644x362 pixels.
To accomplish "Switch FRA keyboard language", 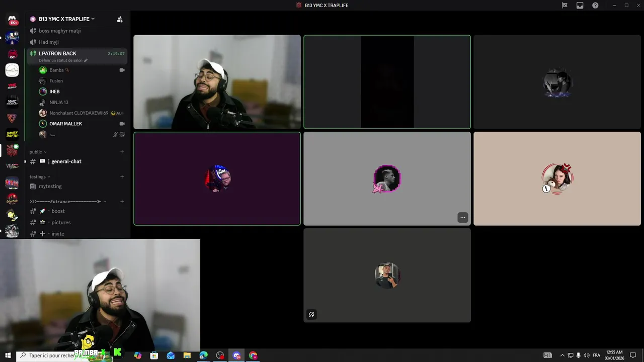I will coord(596,355).
